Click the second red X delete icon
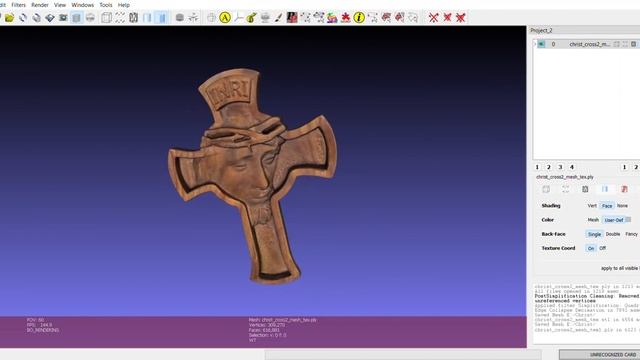640x360 pixels. point(447,18)
